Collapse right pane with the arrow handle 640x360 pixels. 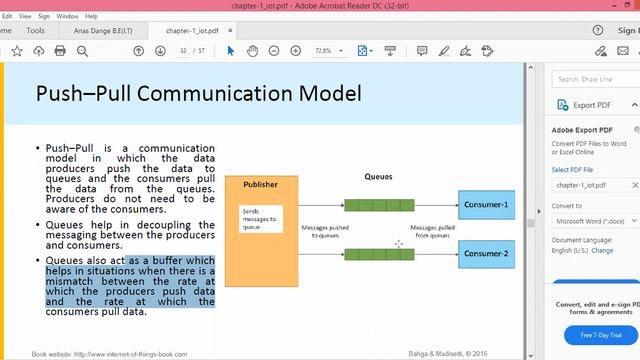[x=539, y=211]
